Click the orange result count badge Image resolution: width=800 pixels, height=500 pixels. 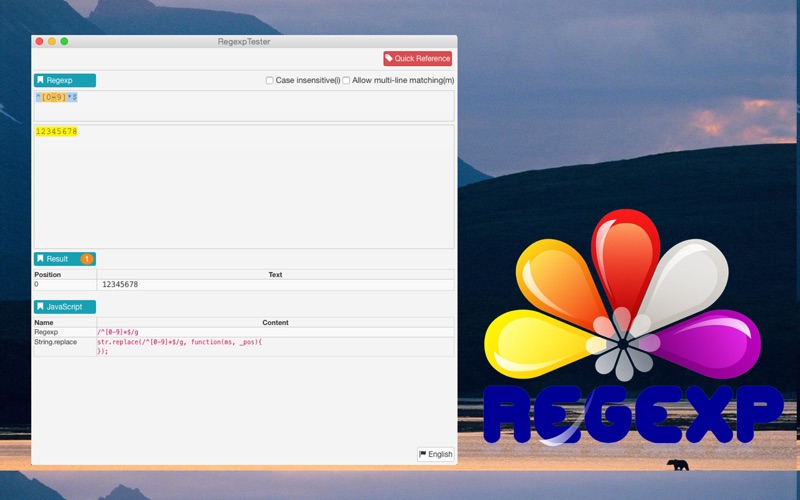click(87, 259)
